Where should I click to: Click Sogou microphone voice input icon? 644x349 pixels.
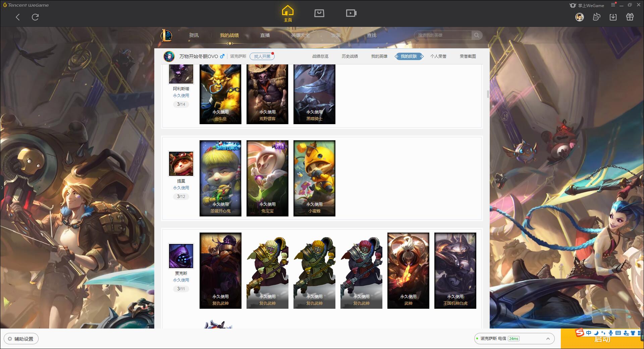pos(611,333)
